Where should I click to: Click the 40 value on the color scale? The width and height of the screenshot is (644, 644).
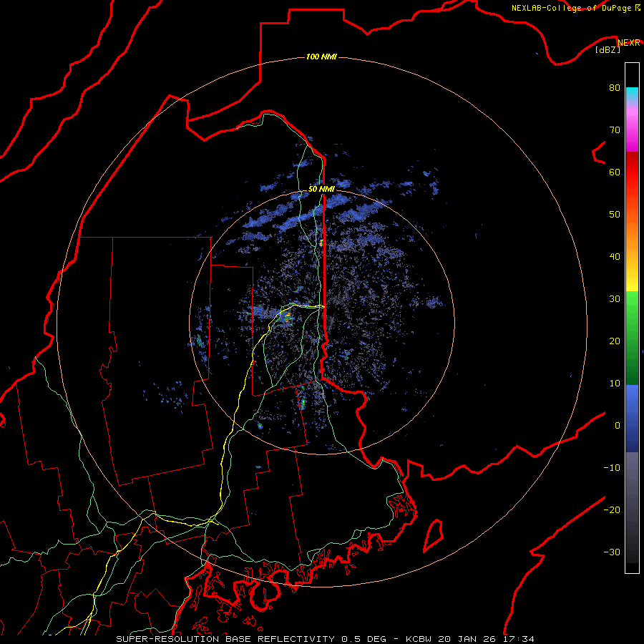coord(615,257)
